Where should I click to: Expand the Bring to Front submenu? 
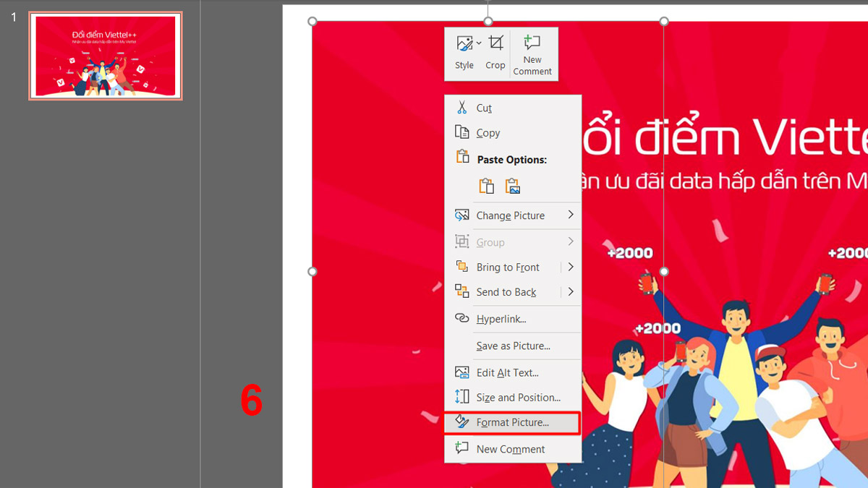571,267
